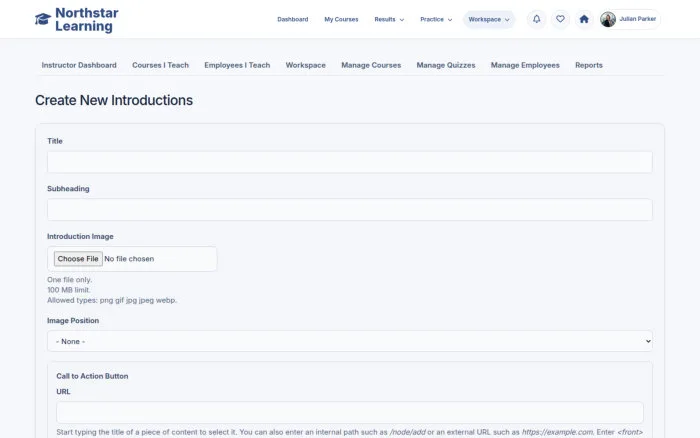
Task: Expand the Practice dropdown menu
Action: coord(436,19)
